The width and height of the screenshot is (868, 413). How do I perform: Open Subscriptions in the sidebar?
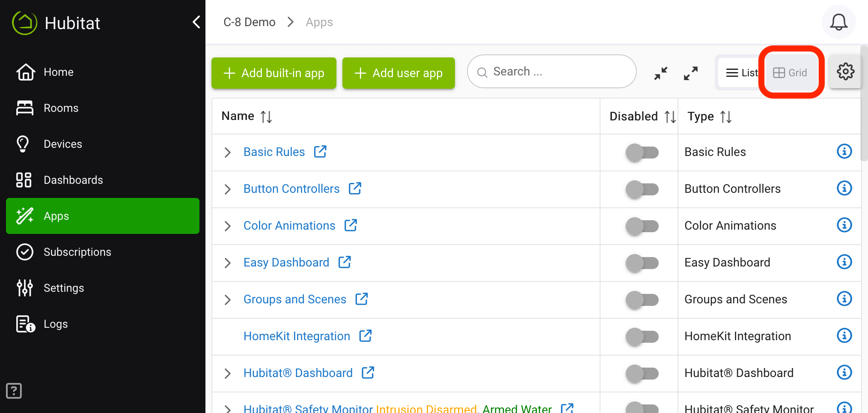point(103,252)
